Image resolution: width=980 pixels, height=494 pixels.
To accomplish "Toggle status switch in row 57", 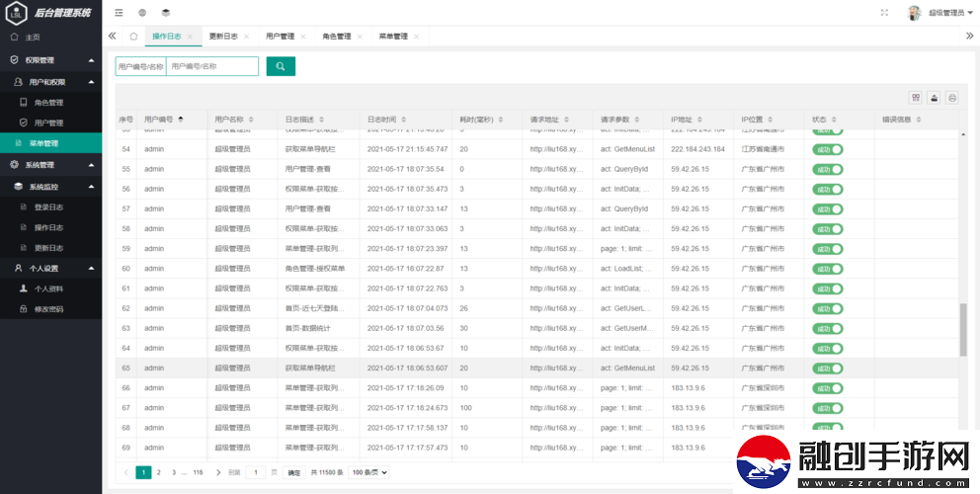I will (x=828, y=208).
